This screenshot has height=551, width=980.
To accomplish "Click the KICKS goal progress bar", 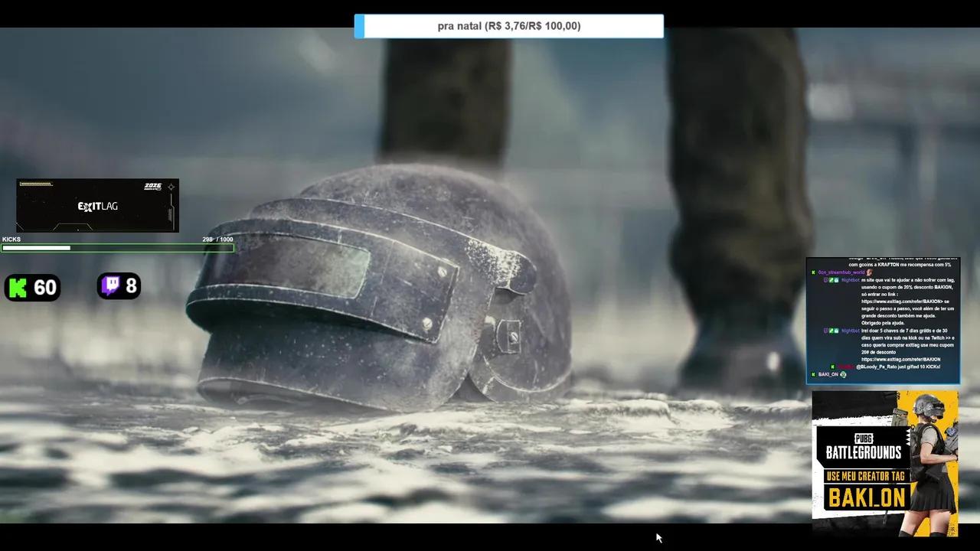I will click(x=118, y=248).
